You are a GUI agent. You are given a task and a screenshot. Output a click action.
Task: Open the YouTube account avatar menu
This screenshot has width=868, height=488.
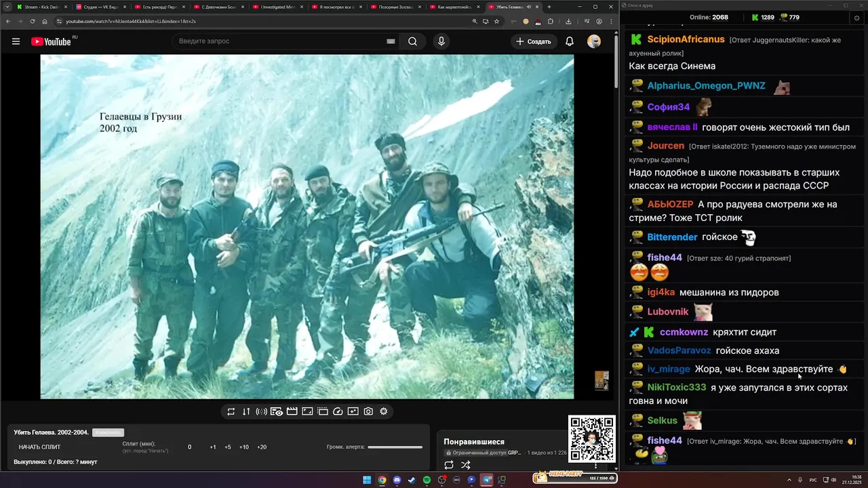(594, 41)
